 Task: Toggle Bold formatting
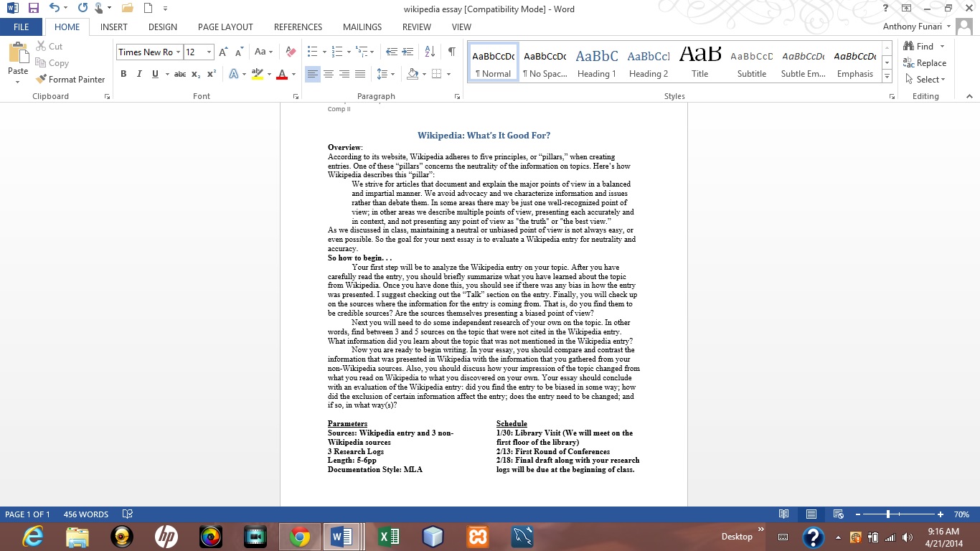123,74
